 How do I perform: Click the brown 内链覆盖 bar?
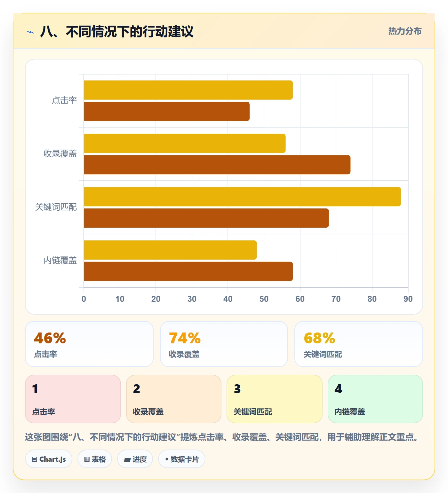click(x=188, y=271)
